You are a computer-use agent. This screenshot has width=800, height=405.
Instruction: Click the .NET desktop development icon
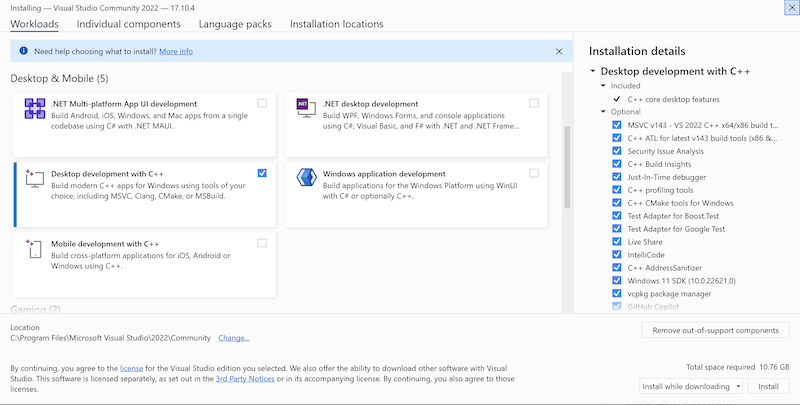306,108
